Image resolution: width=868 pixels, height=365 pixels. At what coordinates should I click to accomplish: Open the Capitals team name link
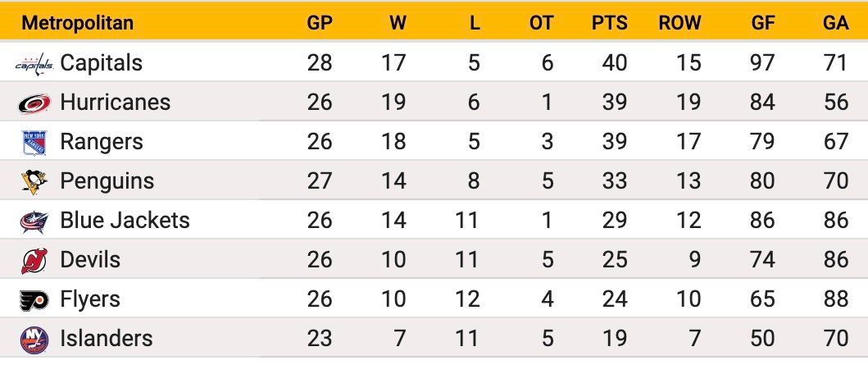point(102,63)
